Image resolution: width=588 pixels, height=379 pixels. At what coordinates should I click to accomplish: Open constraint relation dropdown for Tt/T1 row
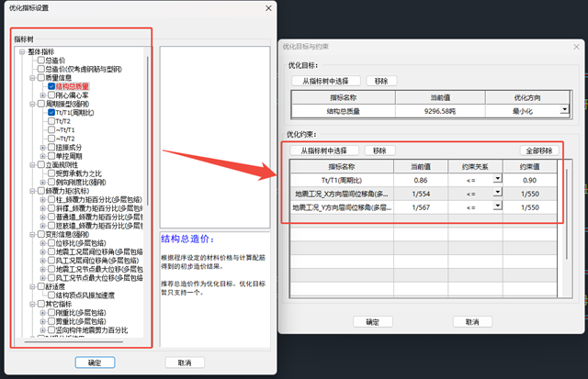497,178
